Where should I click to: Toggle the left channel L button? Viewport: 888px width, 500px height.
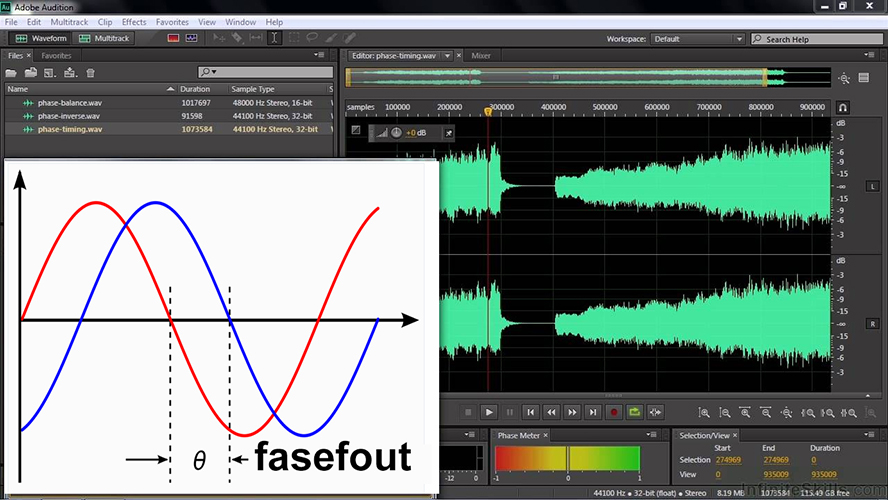tap(872, 186)
